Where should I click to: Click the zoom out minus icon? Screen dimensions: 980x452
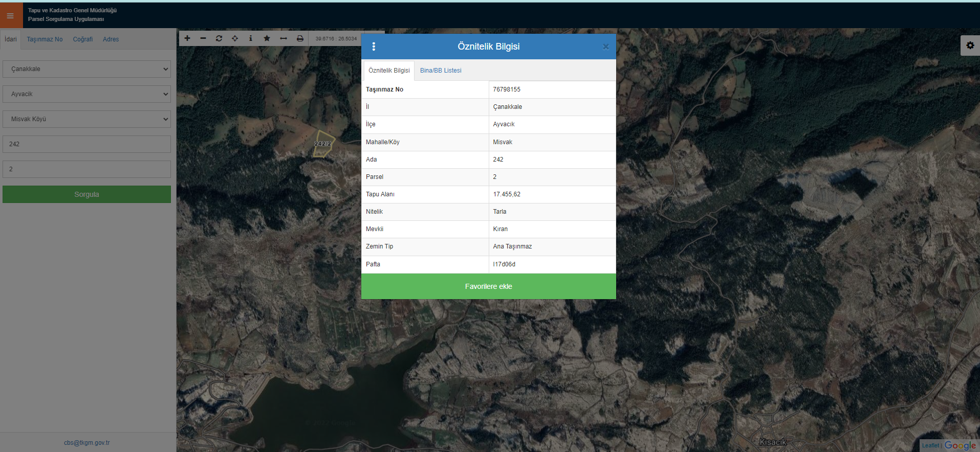click(203, 38)
